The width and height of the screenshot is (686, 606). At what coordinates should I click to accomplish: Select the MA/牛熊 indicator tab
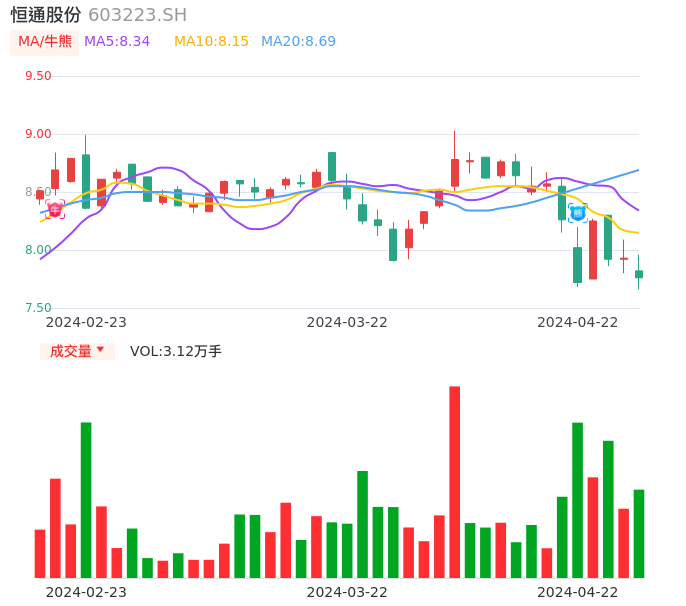click(45, 42)
